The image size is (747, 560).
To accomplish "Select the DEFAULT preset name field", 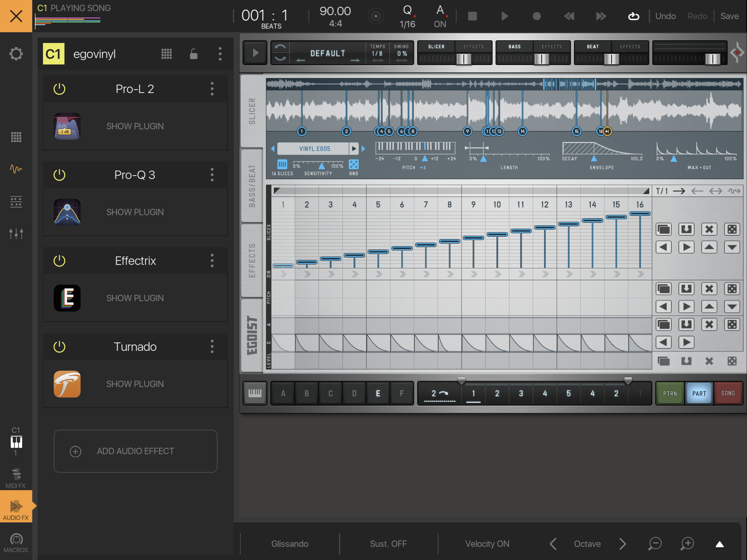I will 327,53.
